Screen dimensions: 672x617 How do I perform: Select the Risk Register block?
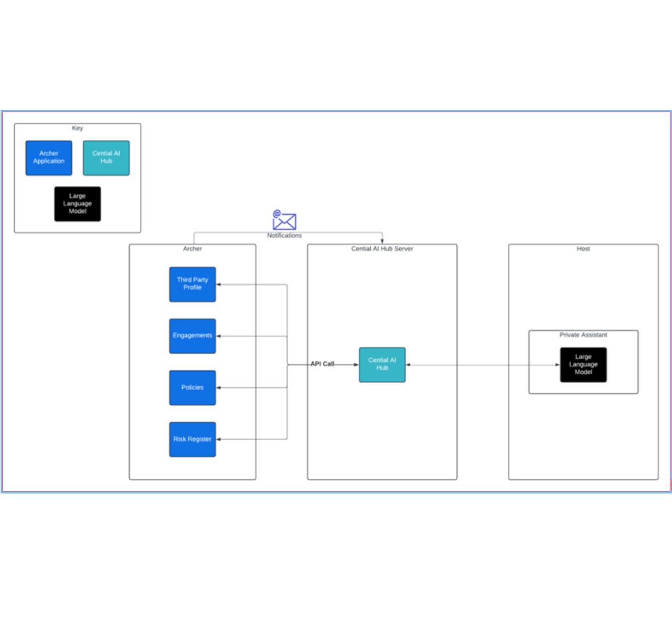[192, 439]
